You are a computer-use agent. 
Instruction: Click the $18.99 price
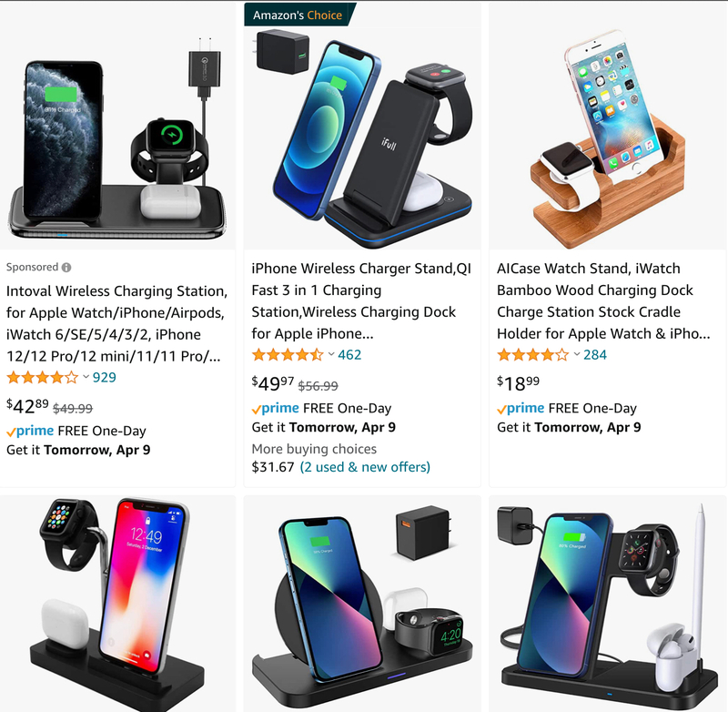point(518,383)
